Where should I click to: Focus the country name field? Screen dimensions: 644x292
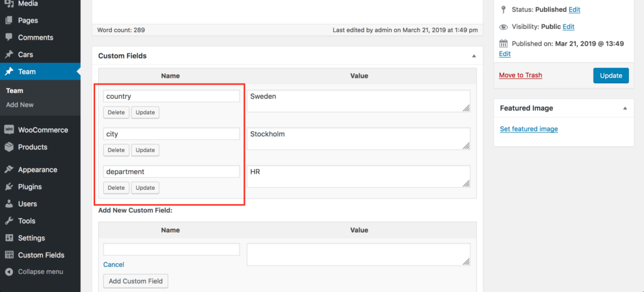pyautogui.click(x=171, y=96)
